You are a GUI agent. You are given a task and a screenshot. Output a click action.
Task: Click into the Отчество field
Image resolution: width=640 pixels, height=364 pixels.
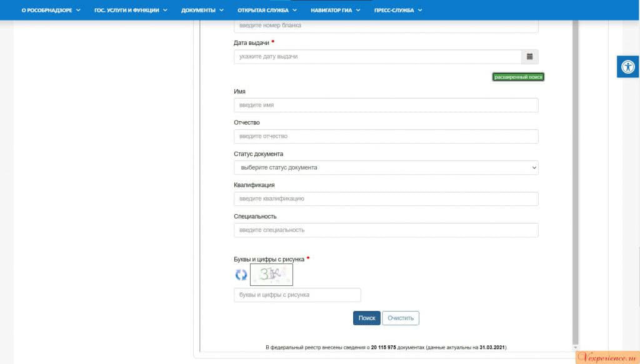click(x=386, y=136)
